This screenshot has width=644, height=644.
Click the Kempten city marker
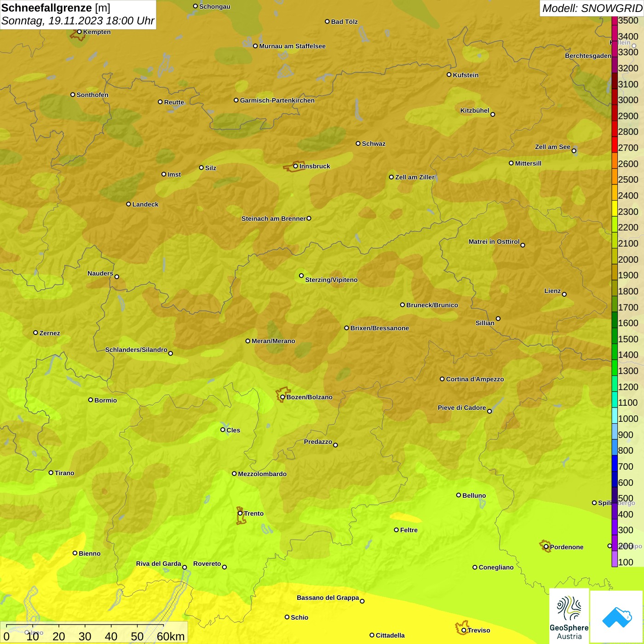click(79, 32)
